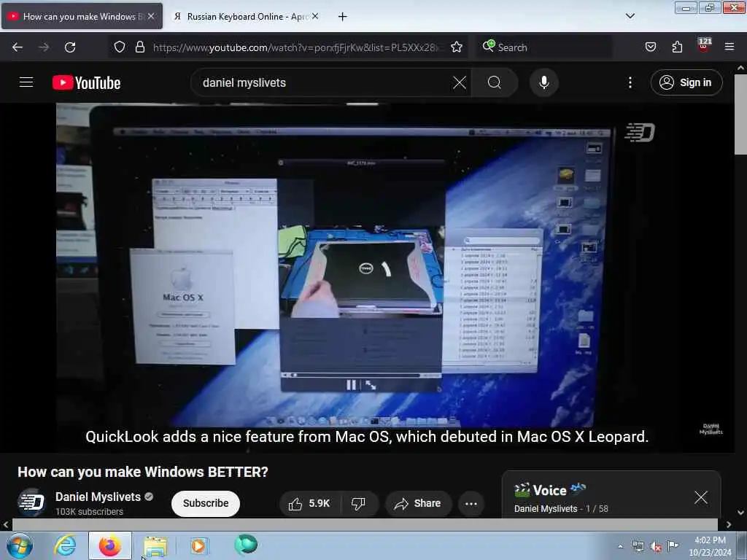Close the Voice playlist panel

coord(701,497)
